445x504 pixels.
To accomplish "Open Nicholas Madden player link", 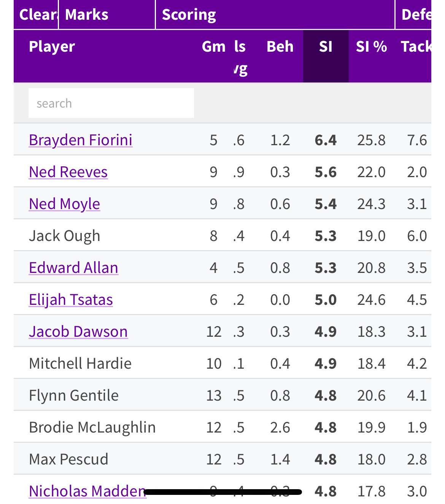I will (87, 491).
